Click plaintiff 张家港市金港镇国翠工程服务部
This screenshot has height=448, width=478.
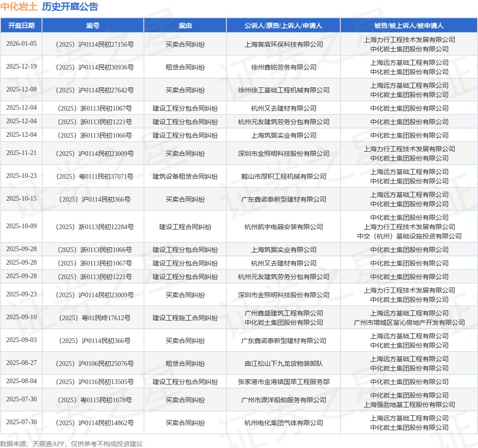(283, 382)
